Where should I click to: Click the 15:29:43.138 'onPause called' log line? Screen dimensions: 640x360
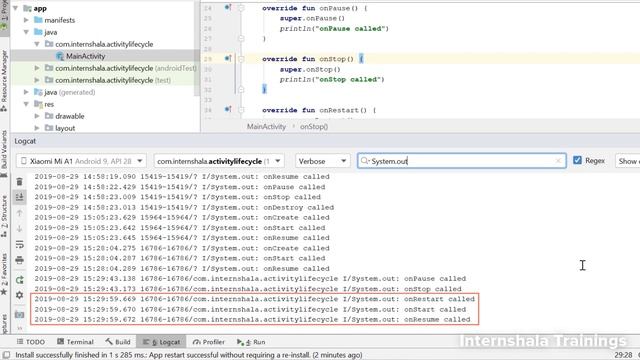[x=250, y=279]
